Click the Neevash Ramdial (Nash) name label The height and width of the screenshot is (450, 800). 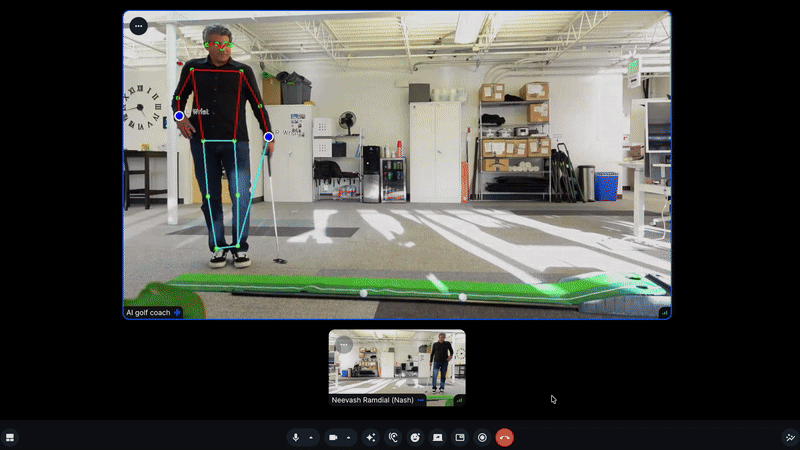[x=373, y=400]
